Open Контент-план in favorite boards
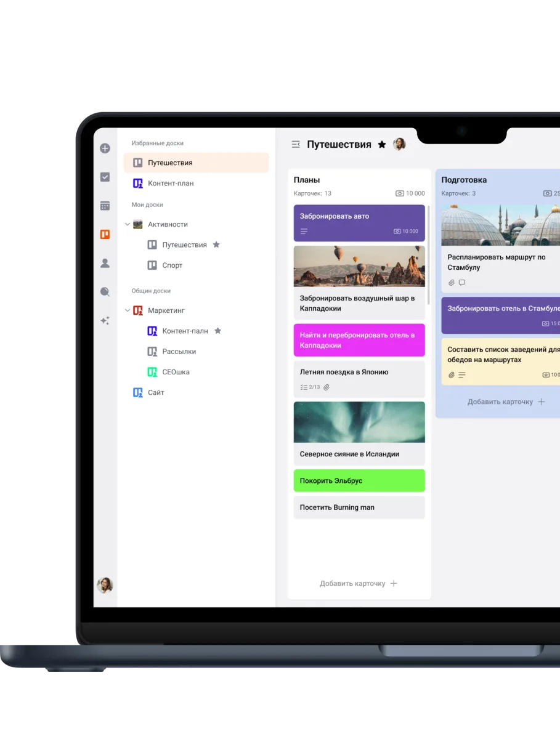The height and width of the screenshot is (739, 560). 170,184
